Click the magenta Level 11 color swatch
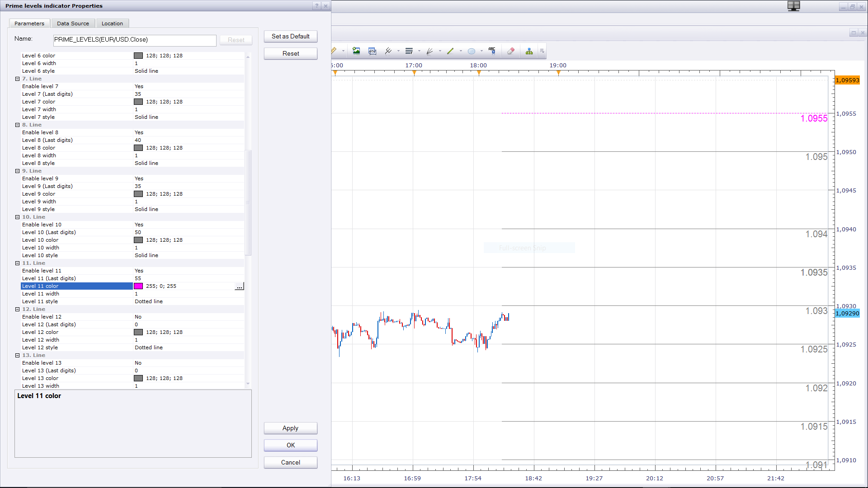Screen dimensions: 868x488 138,286
